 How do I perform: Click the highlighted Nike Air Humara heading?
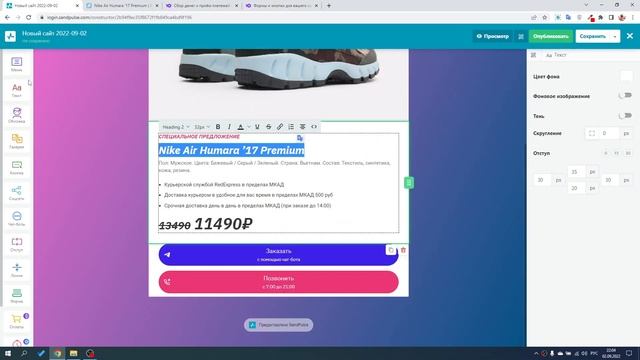[231, 151]
